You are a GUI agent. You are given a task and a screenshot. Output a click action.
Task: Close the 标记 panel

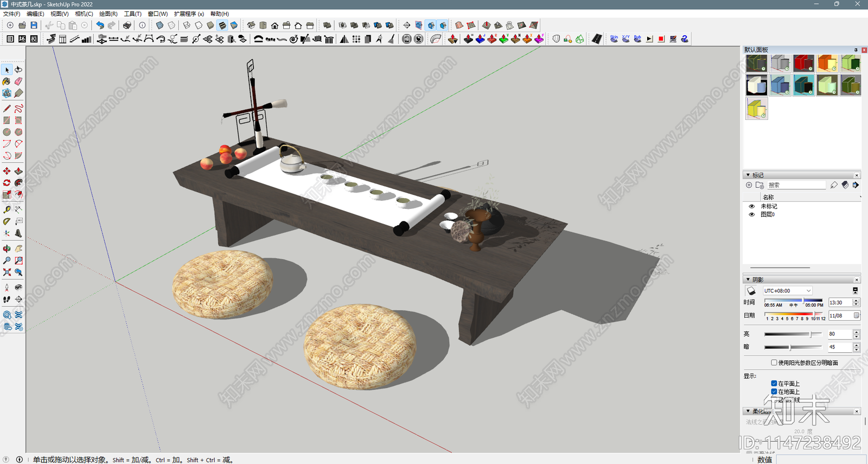pos(857,175)
